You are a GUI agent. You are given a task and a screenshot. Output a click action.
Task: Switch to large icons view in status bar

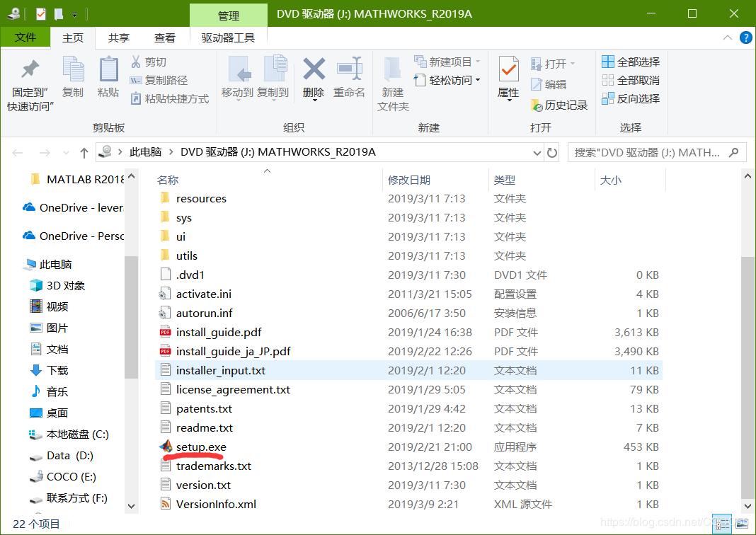(742, 524)
